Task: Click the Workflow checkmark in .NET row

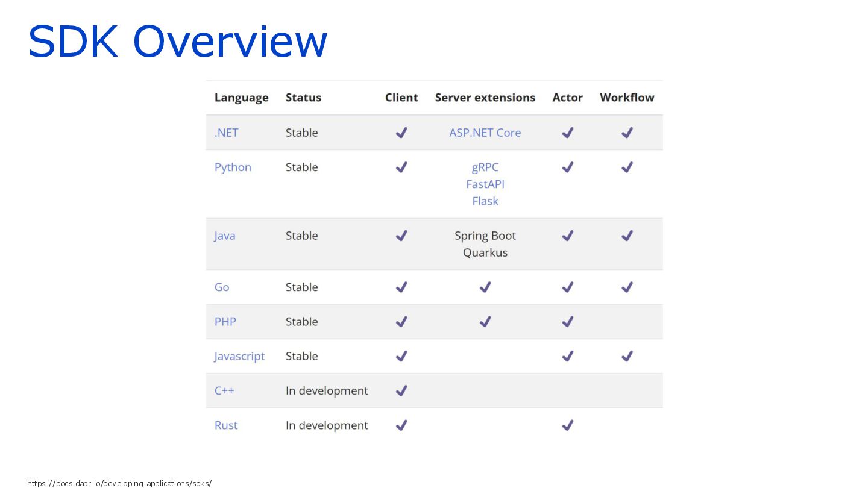Action: point(627,133)
